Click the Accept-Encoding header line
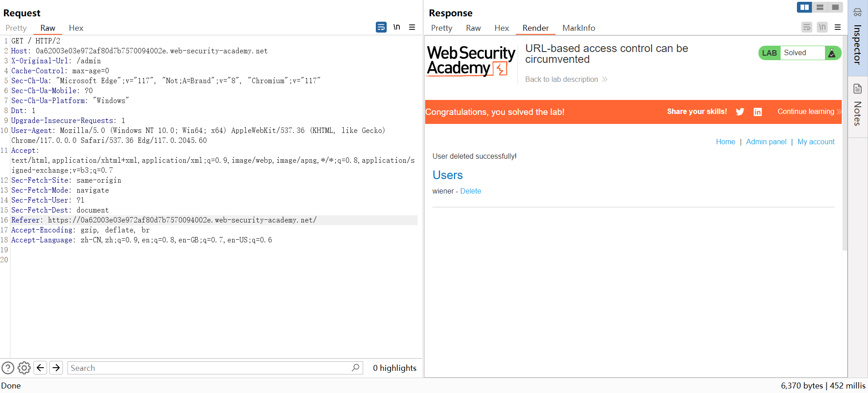The width and height of the screenshot is (868, 393). click(80, 230)
